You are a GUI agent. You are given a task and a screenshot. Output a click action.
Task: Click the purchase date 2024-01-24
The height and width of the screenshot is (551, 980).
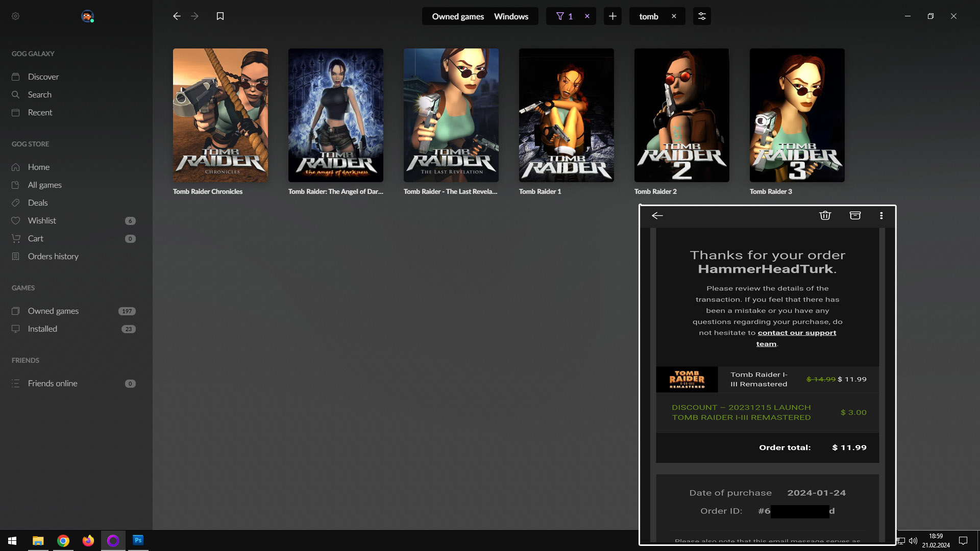(x=817, y=493)
